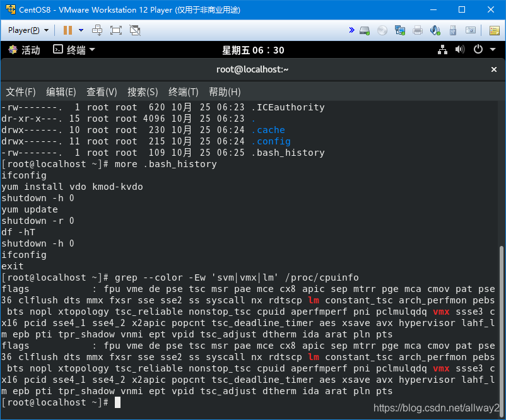Open the 搜索(S) menu
506x420 pixels.
point(143,92)
